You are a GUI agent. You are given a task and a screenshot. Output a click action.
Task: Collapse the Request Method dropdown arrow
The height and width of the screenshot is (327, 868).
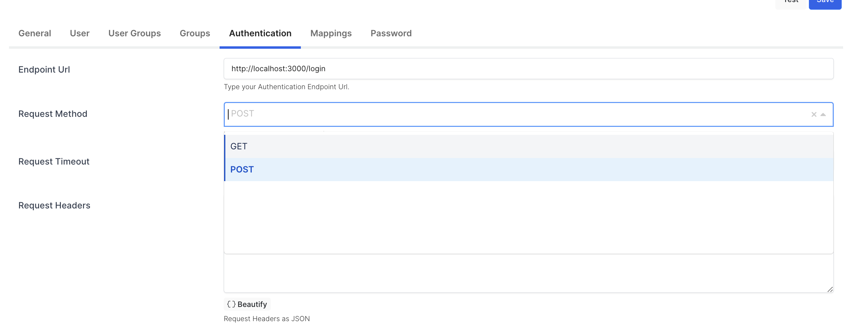click(823, 114)
